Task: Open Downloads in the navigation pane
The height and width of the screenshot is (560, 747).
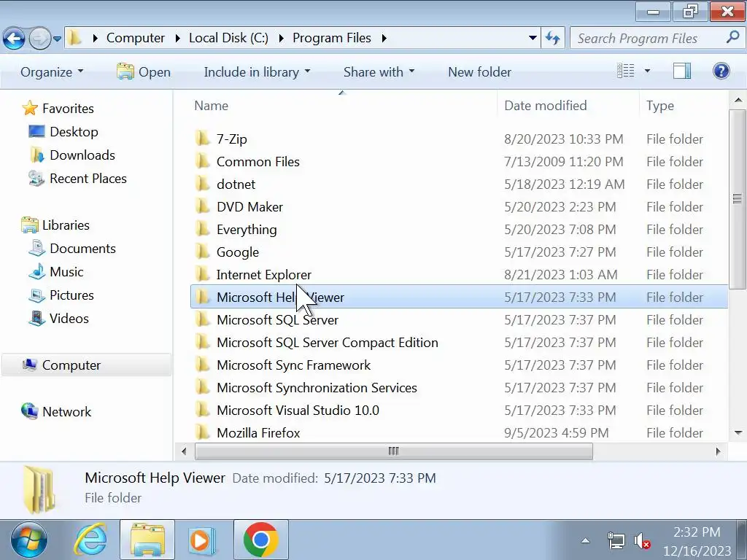Action: (72, 155)
